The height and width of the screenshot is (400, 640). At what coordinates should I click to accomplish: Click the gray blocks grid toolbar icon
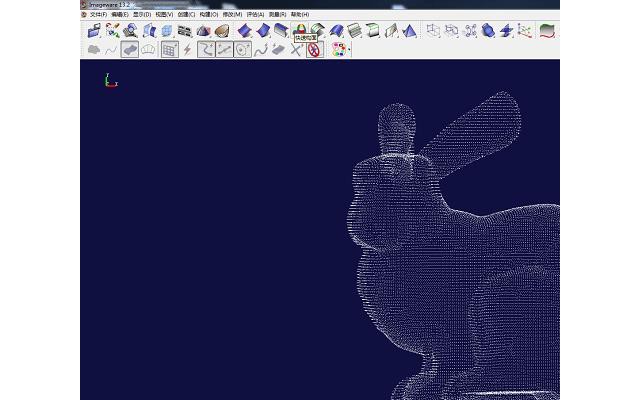[x=184, y=31]
